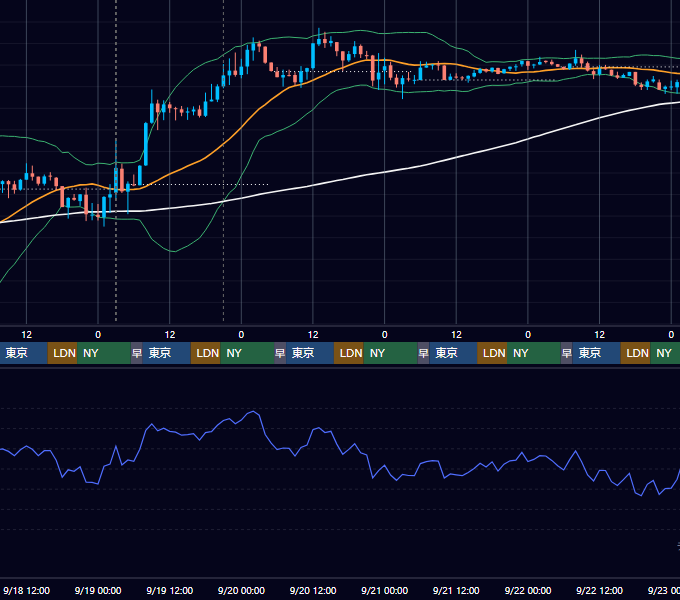Click the 9/18 12:00 date axis label
Image resolution: width=680 pixels, height=600 pixels.
[x=26, y=590]
